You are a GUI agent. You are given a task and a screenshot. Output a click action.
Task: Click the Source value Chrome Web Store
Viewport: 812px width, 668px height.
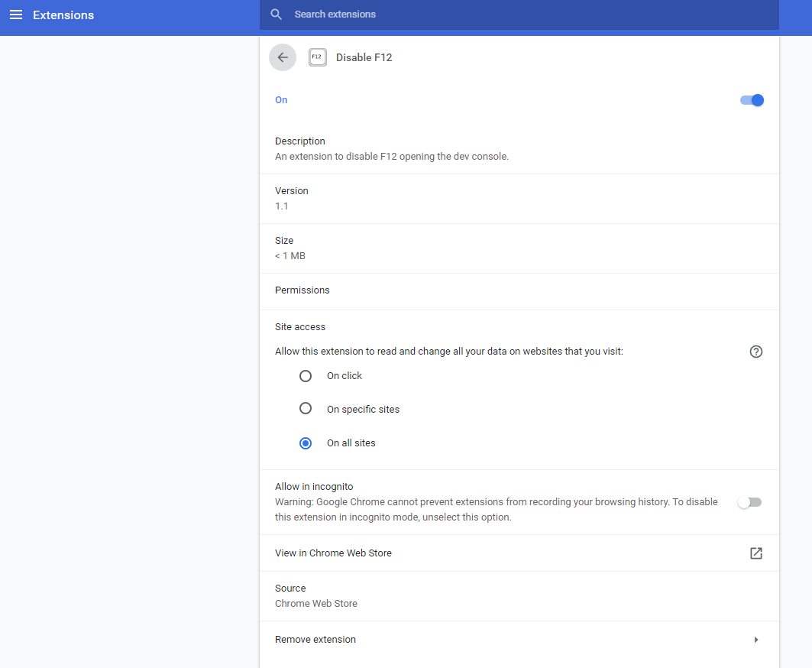click(316, 604)
